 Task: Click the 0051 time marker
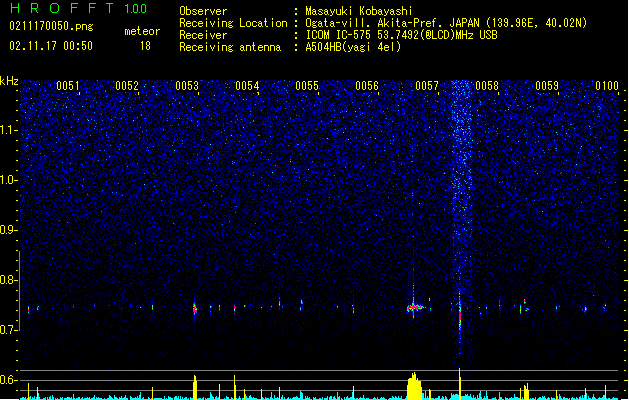tap(68, 86)
